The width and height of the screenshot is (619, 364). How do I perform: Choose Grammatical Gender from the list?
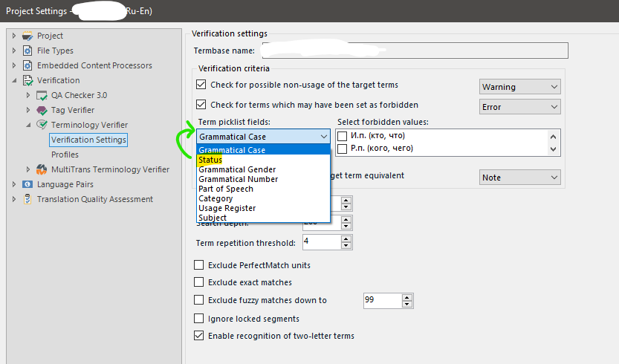tap(263, 169)
